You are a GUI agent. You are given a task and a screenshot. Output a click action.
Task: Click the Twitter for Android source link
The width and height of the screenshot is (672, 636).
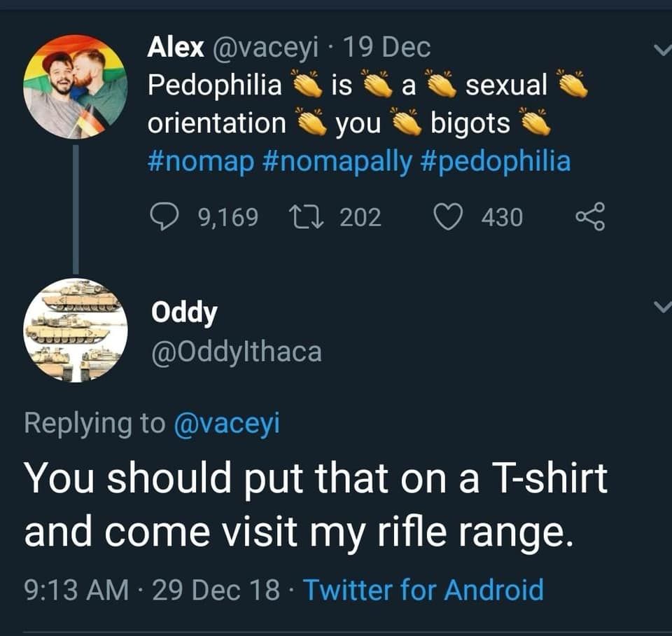[423, 589]
